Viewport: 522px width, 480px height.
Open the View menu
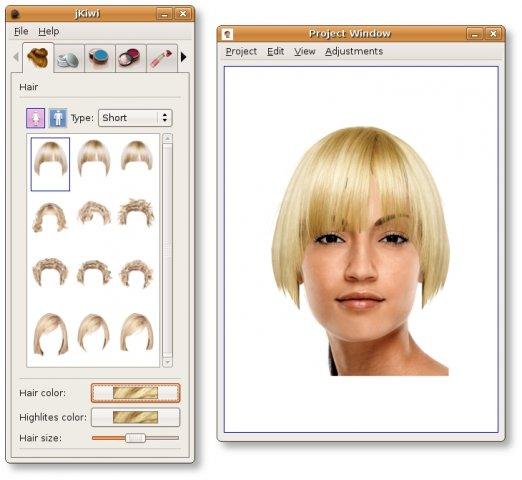coord(304,51)
